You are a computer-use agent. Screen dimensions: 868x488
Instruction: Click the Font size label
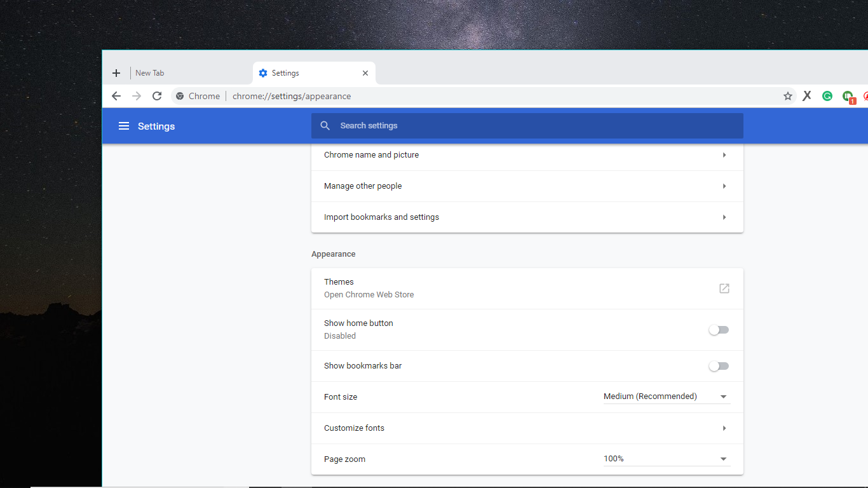tap(341, 397)
